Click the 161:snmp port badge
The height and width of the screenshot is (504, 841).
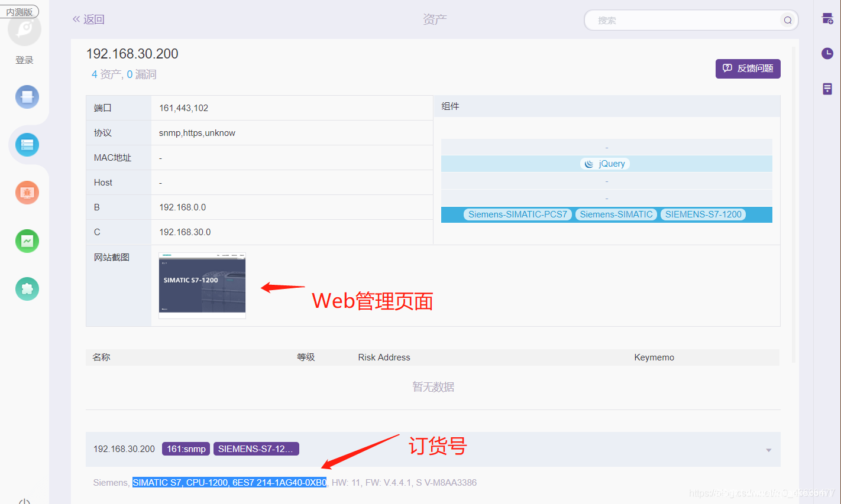(x=186, y=449)
